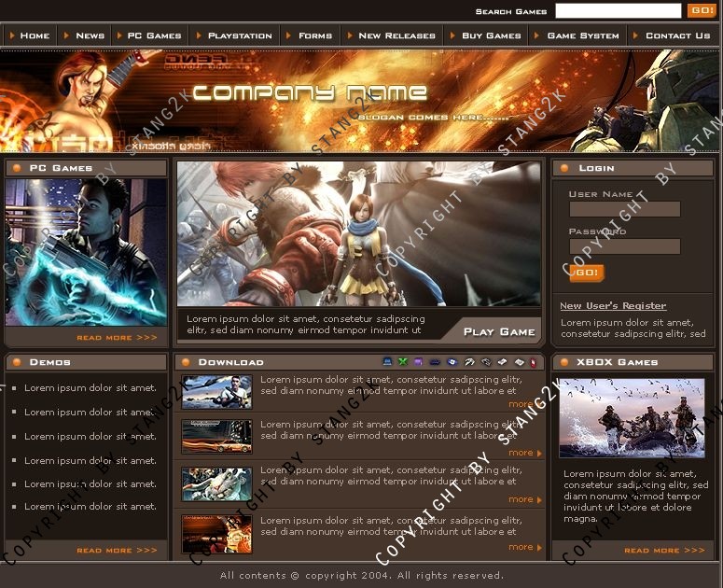The height and width of the screenshot is (588, 723).
Task: Click the orange bullet beside the Login heading
Action: pyautogui.click(x=565, y=168)
